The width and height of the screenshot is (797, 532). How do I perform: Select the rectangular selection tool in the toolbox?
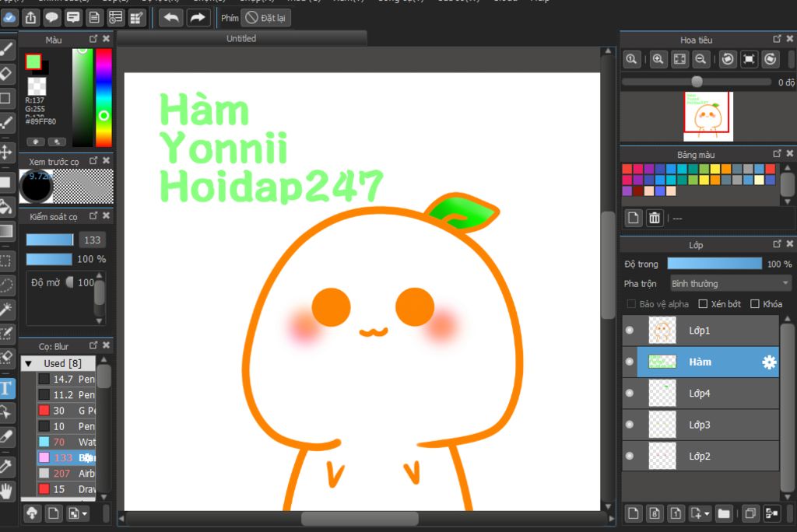click(6, 261)
